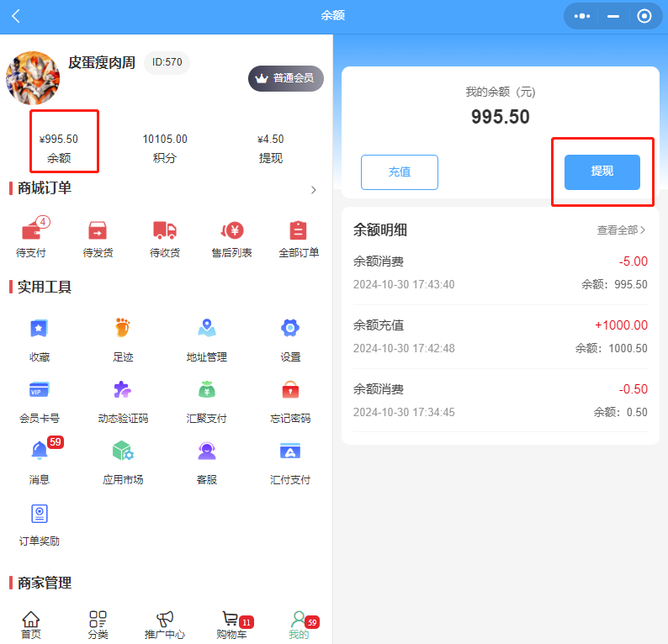Switch to the 购物车 cart tab

click(x=231, y=625)
